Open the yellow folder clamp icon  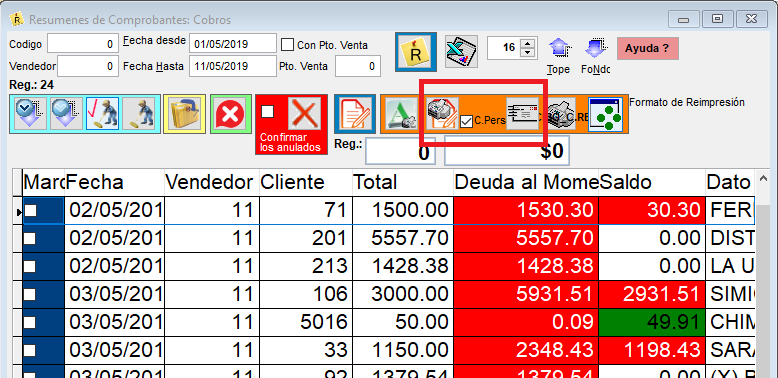(184, 114)
